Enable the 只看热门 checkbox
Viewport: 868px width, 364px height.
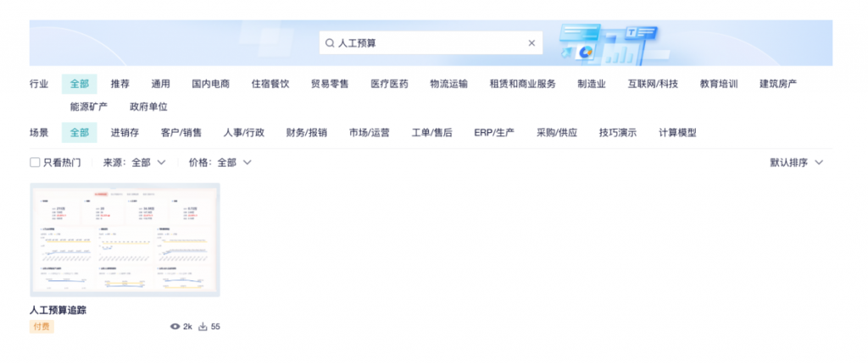(35, 163)
